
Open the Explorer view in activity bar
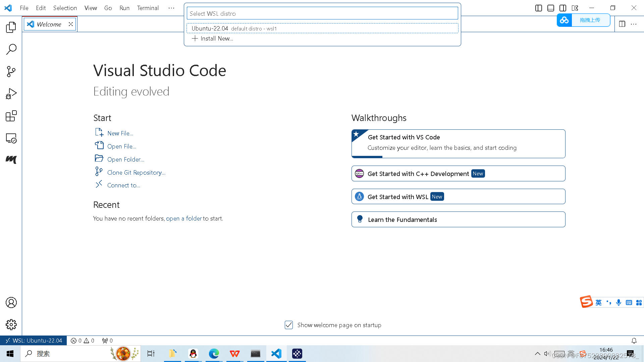tap(11, 27)
